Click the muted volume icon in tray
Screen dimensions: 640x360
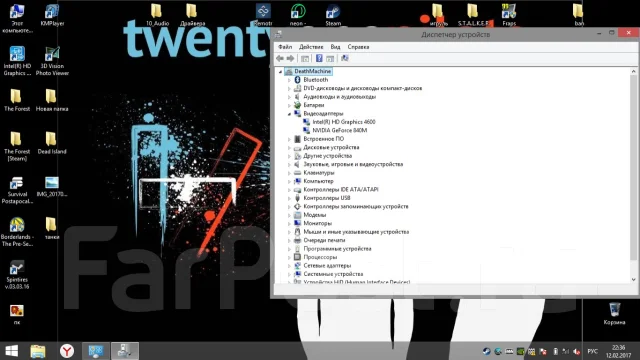[x=577, y=351]
